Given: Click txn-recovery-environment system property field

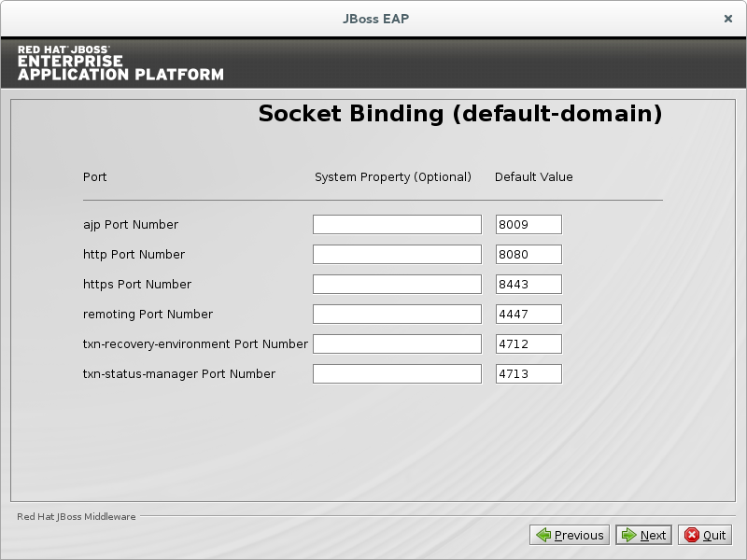Looking at the screenshot, I should 396,343.
